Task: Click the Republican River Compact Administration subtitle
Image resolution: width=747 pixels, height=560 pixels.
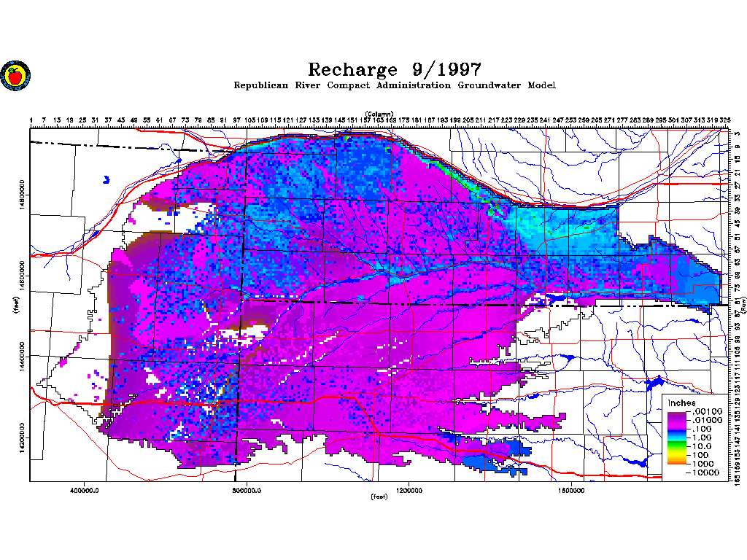Action: tap(394, 85)
